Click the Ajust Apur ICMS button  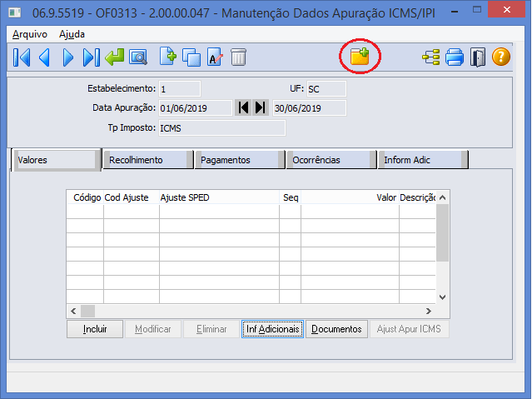409,329
